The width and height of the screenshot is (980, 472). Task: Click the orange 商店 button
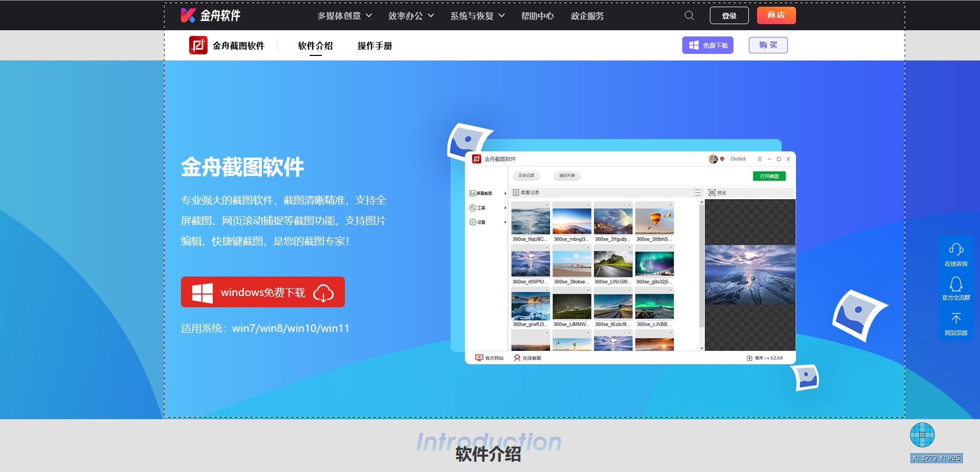pos(776,15)
